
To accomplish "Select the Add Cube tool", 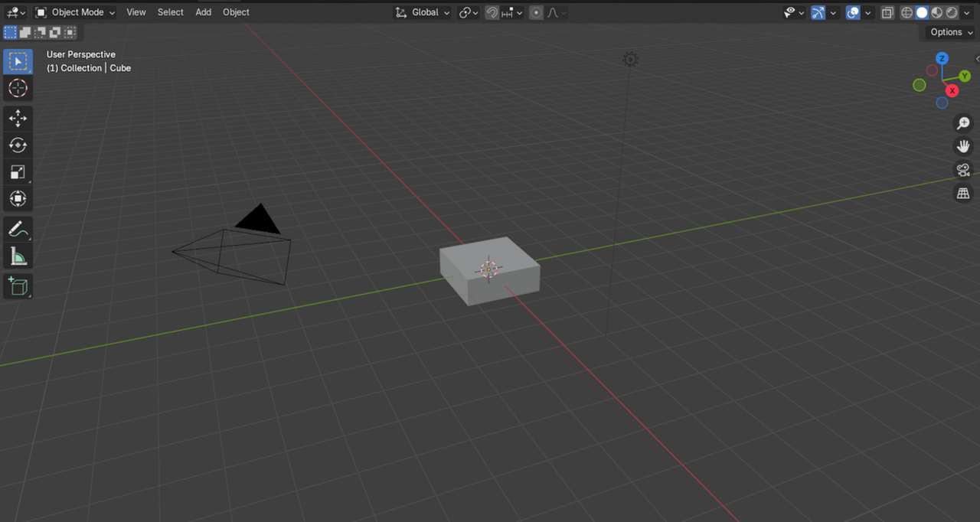I will 18,286.
